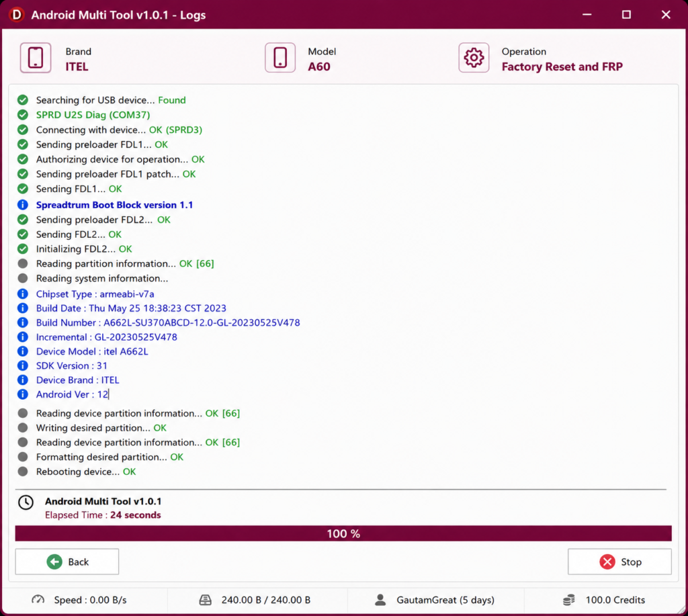Click Speed : 0.00 B/s status
688x616 pixels.
[x=91, y=600]
